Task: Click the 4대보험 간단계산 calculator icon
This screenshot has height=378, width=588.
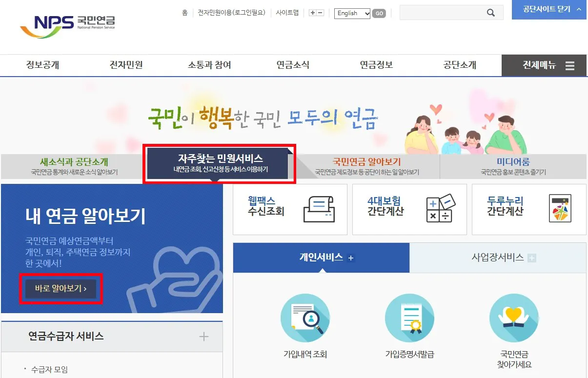Action: [440, 209]
